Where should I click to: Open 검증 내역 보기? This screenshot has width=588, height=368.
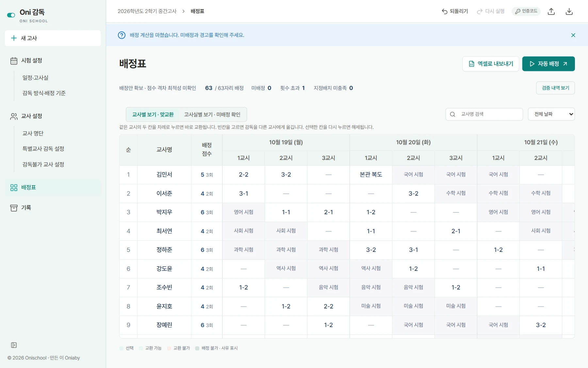pyautogui.click(x=555, y=88)
